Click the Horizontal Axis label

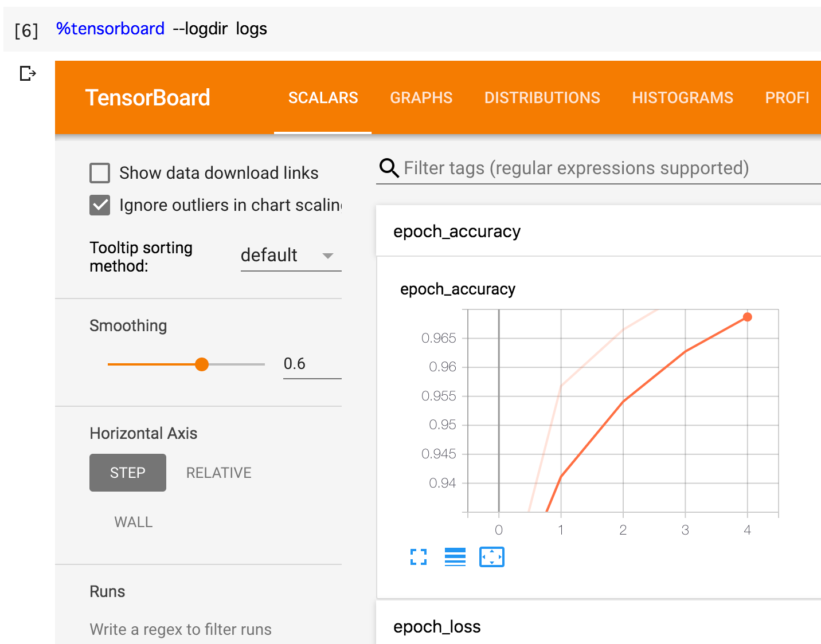click(143, 433)
